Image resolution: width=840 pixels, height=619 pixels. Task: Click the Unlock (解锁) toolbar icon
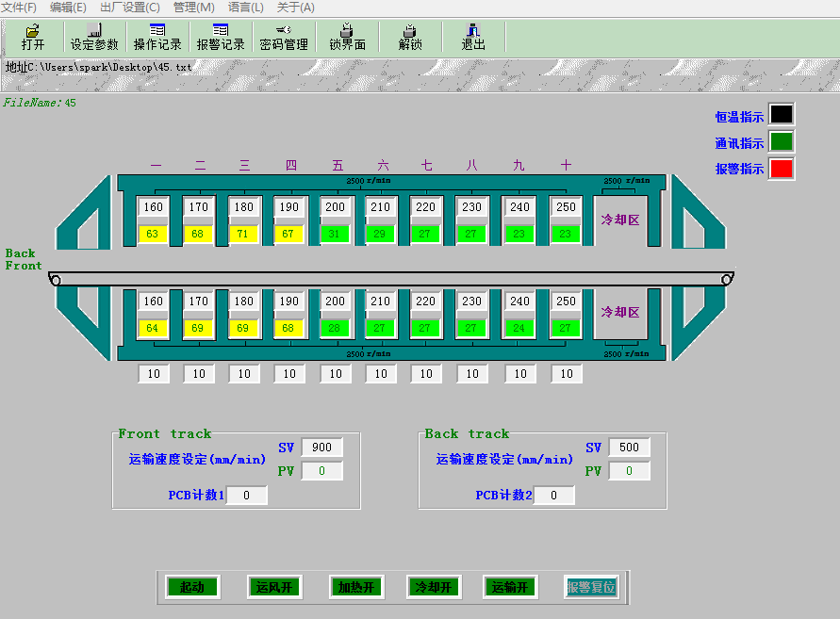click(410, 37)
